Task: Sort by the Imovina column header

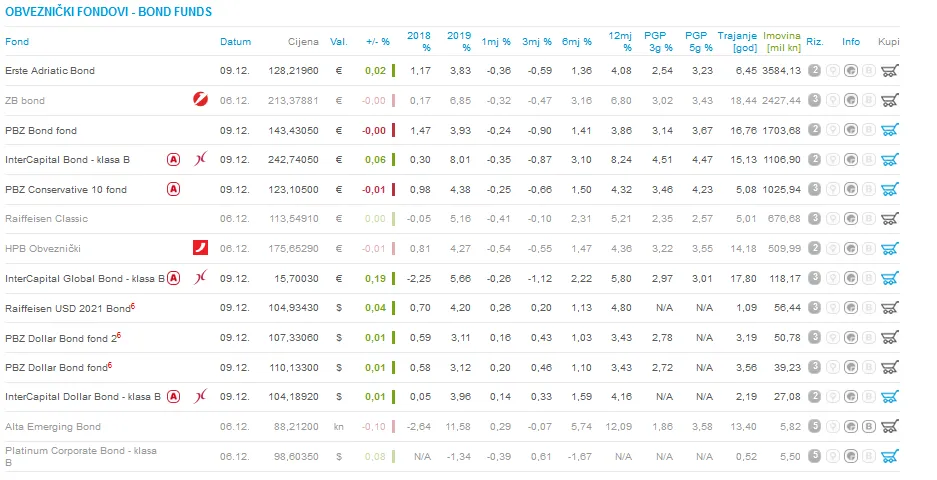Action: [x=782, y=41]
